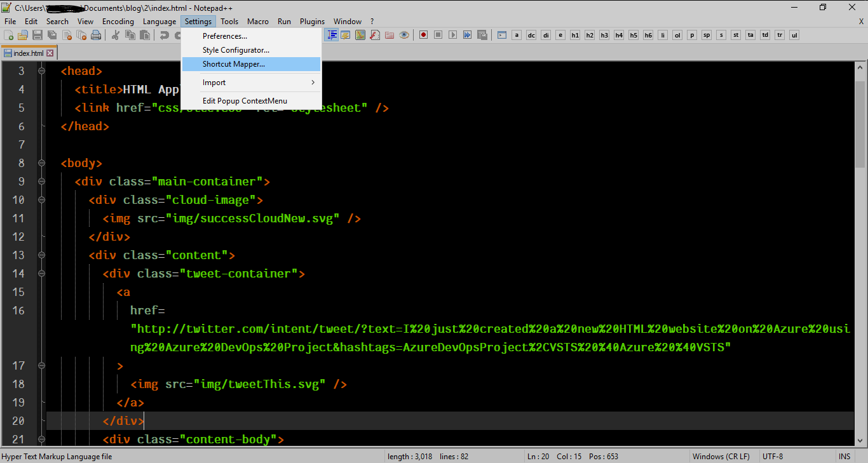Cut the selected text

[x=116, y=35]
